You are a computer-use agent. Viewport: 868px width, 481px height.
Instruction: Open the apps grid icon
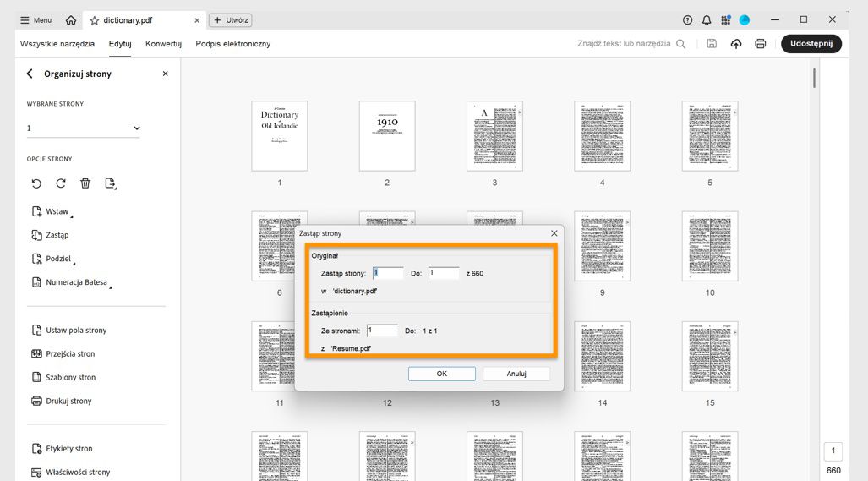tap(726, 20)
